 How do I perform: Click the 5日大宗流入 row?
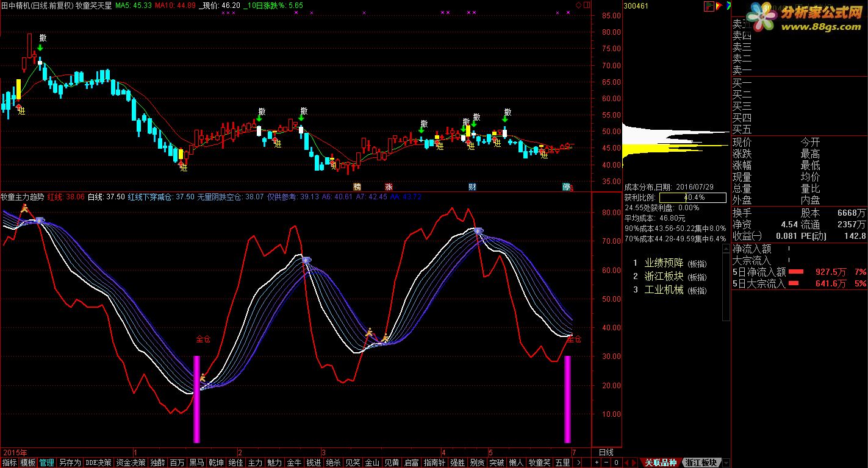tap(799, 283)
